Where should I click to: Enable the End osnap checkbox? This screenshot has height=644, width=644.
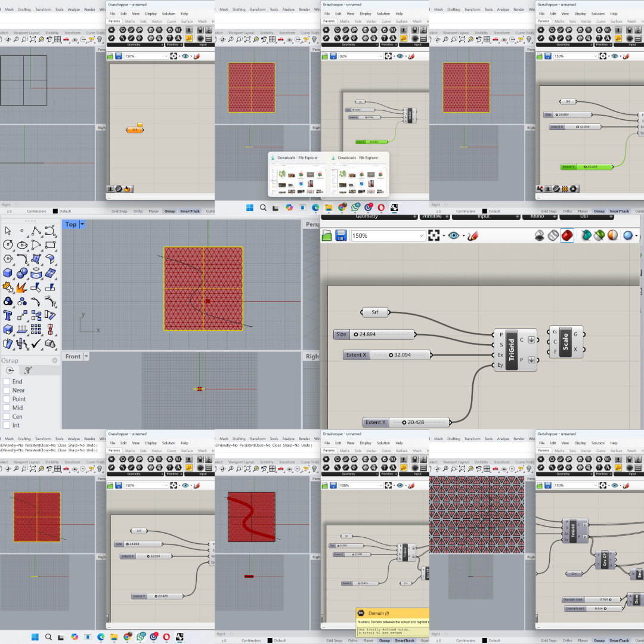[x=7, y=382]
